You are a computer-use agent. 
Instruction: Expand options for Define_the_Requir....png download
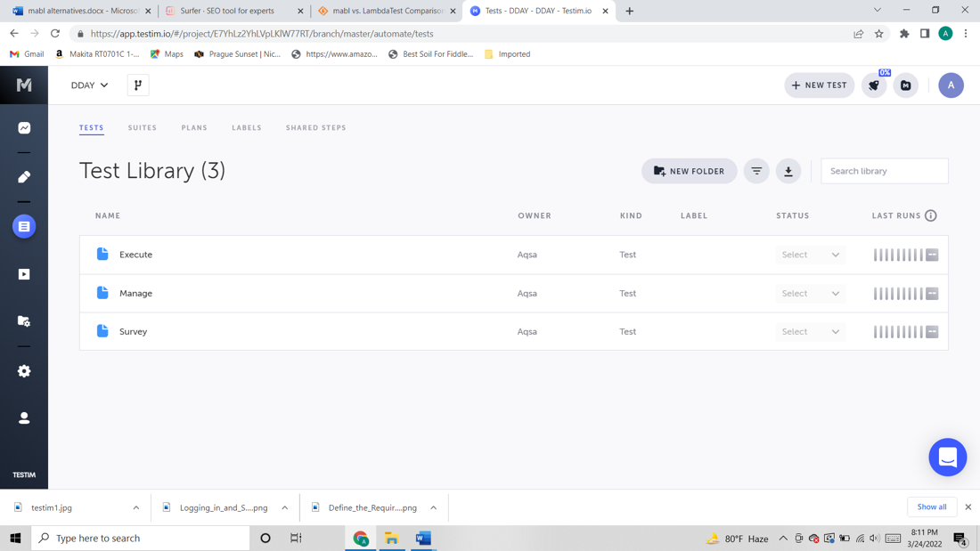(434, 508)
